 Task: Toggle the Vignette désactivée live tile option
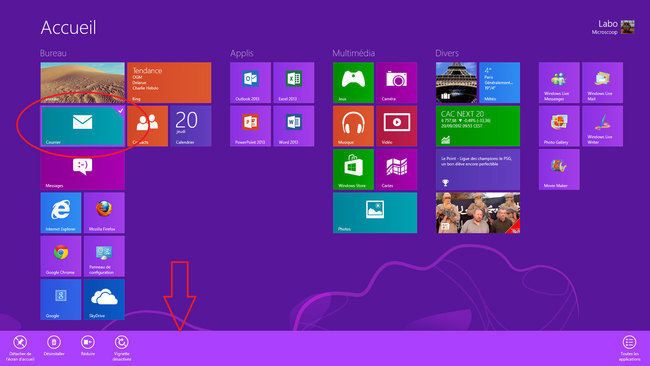click(121, 348)
